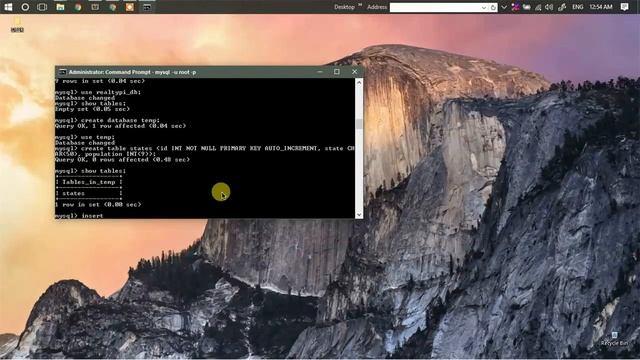Click the 'Tables_in_temp' header text
Viewport: 640px width, 360px height.
pos(89,182)
